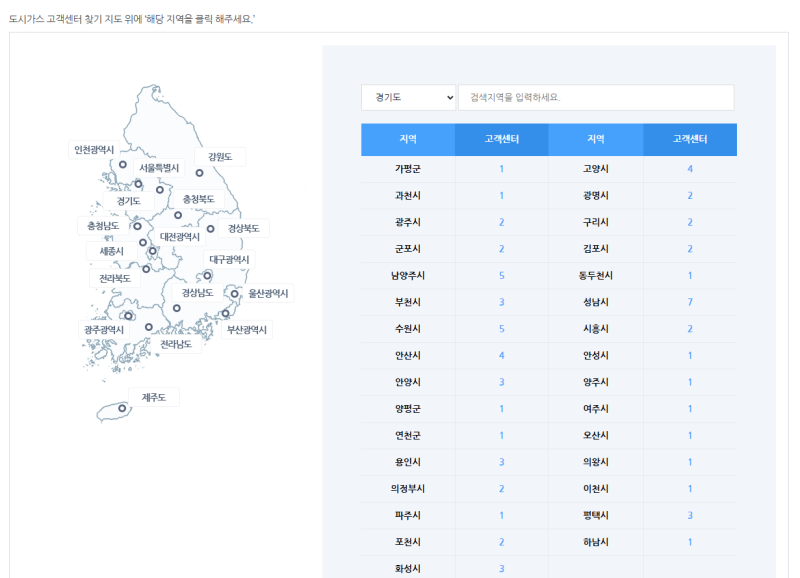This screenshot has height=578, width=800.
Task: Click the map marker on Jeju island
Action: pos(122,408)
